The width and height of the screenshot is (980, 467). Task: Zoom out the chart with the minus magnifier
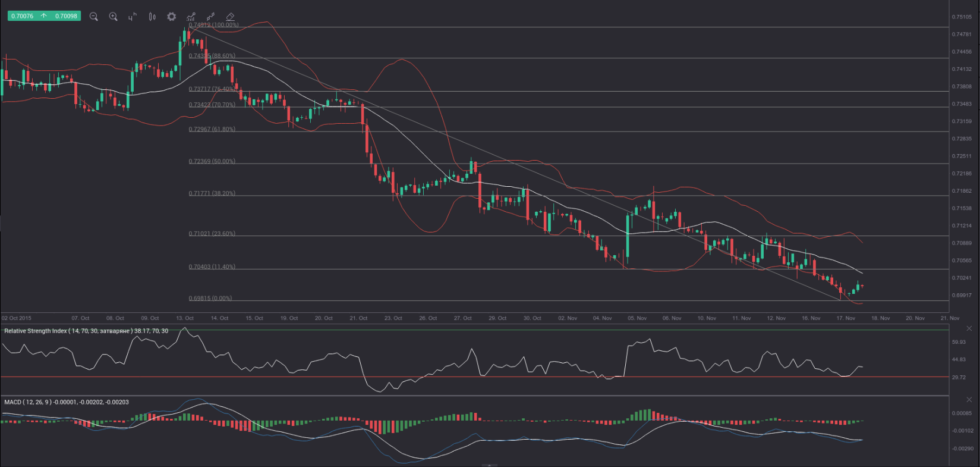click(x=93, y=17)
